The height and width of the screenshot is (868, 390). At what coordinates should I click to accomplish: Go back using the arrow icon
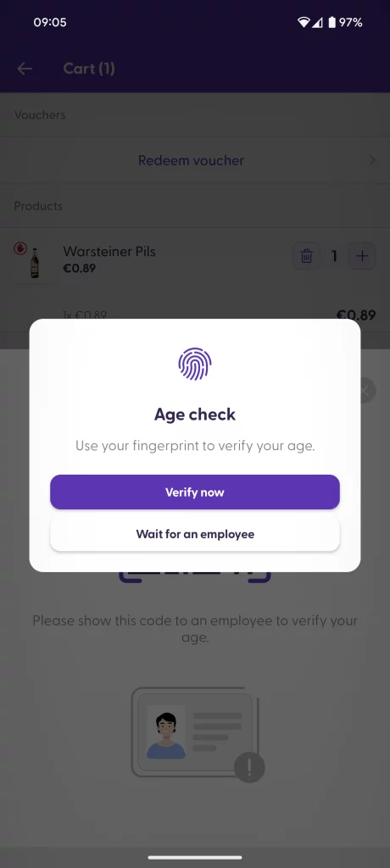pyautogui.click(x=25, y=69)
